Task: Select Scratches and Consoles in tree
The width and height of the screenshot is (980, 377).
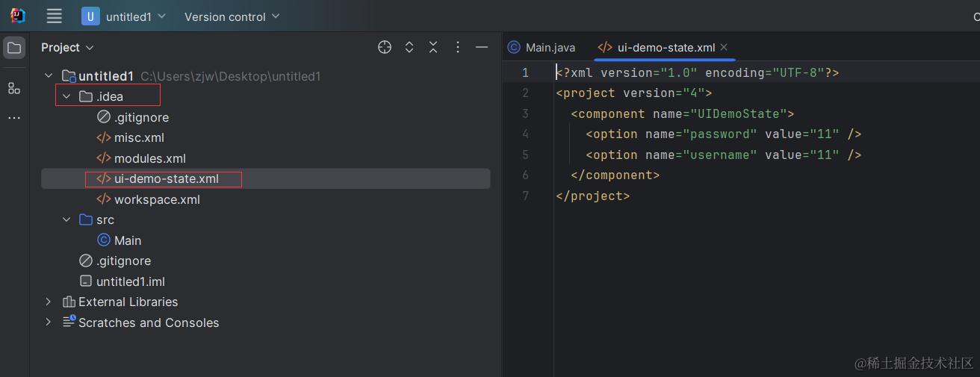Action: (x=149, y=323)
